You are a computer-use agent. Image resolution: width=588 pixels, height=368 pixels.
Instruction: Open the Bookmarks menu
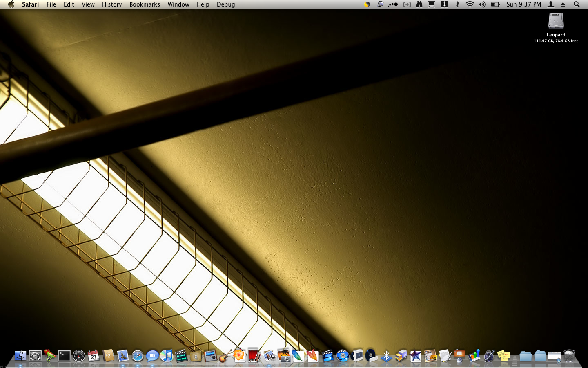145,4
